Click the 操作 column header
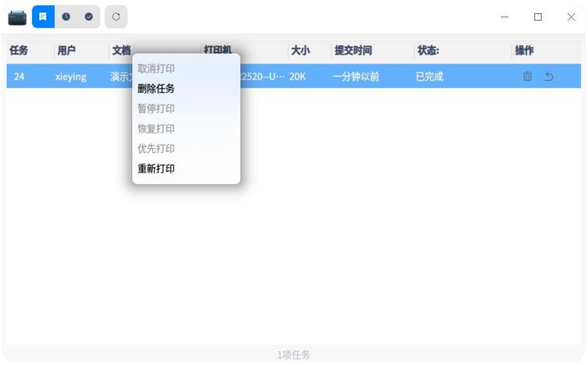This screenshot has height=365, width=588. click(524, 51)
